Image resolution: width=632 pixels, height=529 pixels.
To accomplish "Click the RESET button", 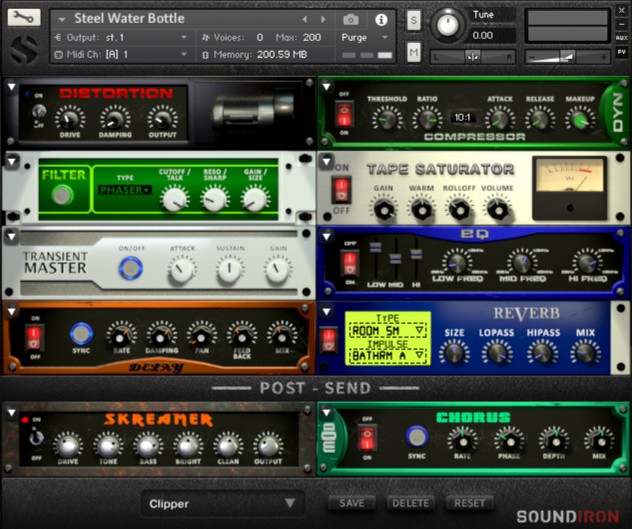I will click(x=469, y=503).
